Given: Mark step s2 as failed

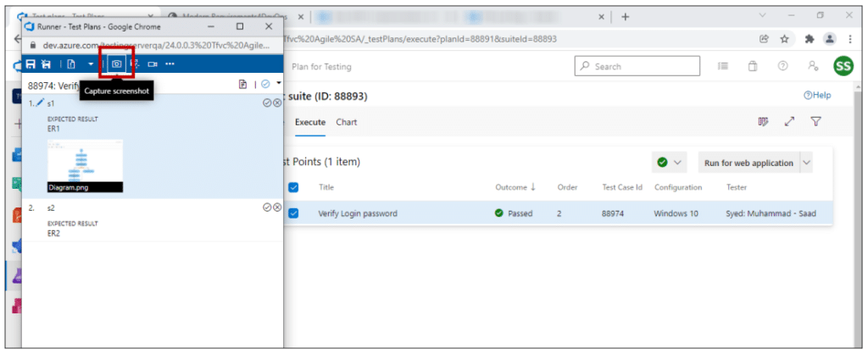Looking at the screenshot, I should [277, 207].
